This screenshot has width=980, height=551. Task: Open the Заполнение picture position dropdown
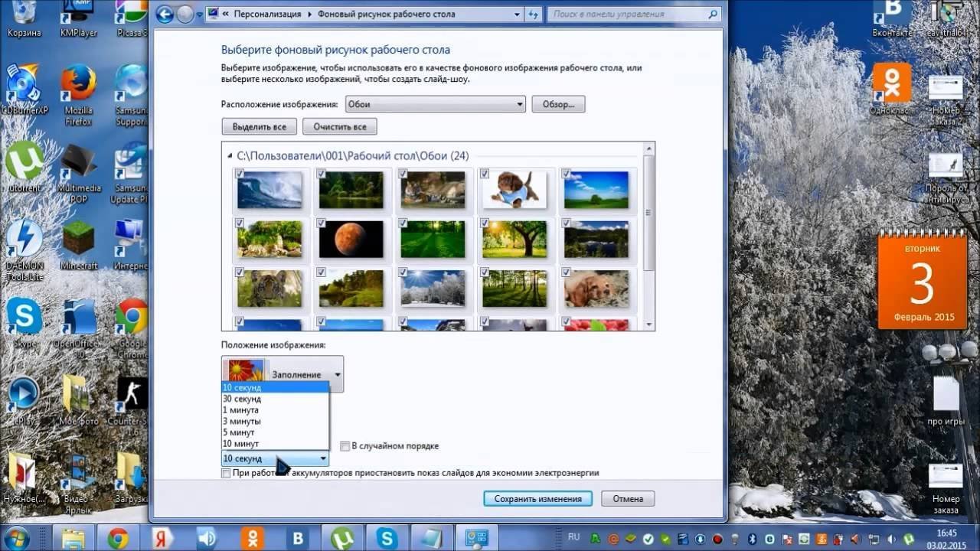pyautogui.click(x=283, y=374)
